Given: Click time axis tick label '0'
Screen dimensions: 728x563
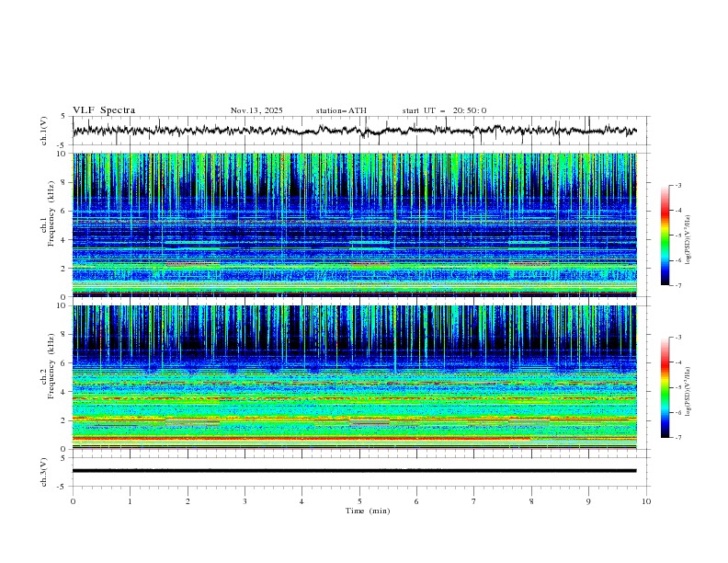Looking at the screenshot, I should (x=73, y=501).
